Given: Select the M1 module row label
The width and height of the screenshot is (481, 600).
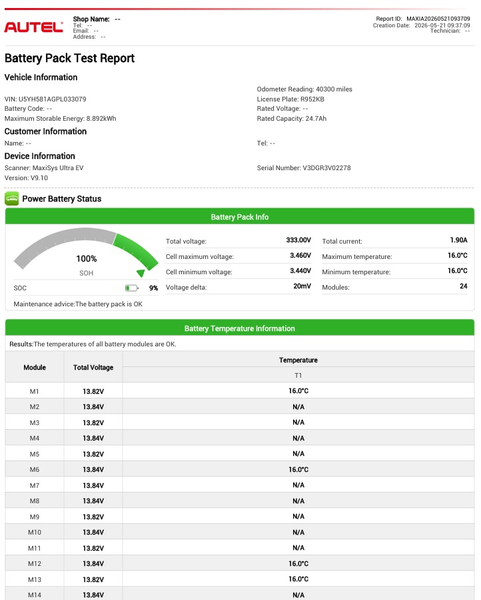Looking at the screenshot, I should pyautogui.click(x=34, y=391).
